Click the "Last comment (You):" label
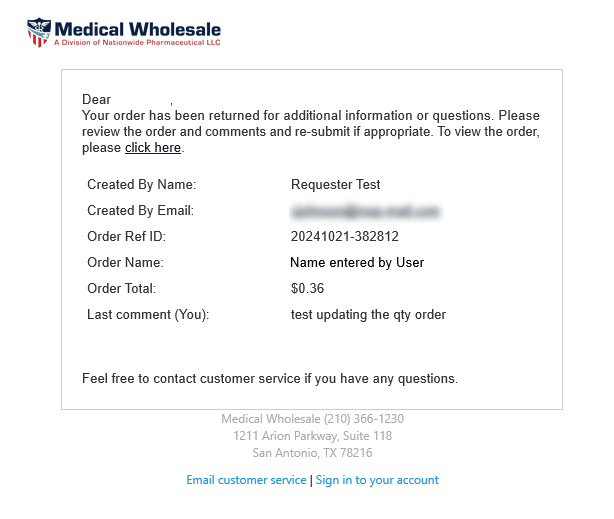This screenshot has height=519, width=614. pos(148,315)
